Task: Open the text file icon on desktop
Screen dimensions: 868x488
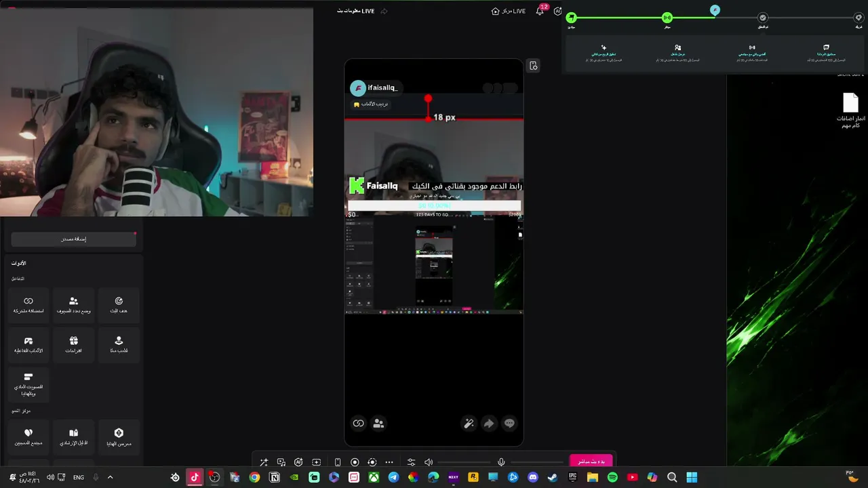Action: [850, 110]
